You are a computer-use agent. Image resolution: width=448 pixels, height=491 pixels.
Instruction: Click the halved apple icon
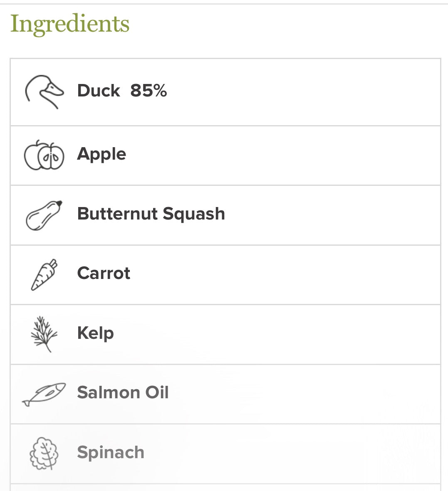click(44, 155)
